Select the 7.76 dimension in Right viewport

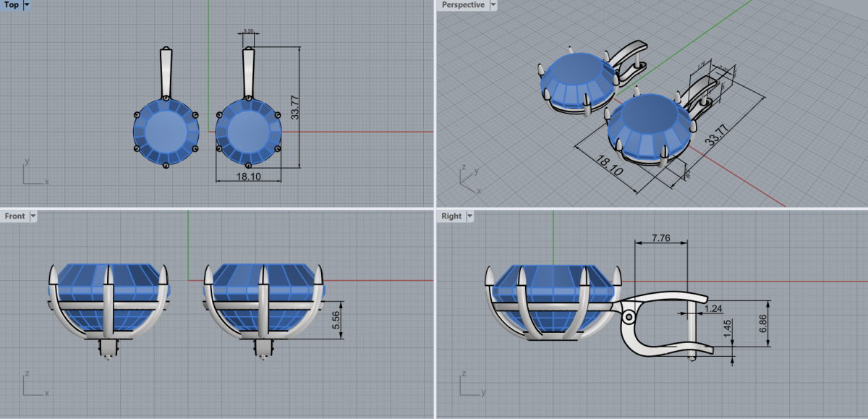[660, 237]
